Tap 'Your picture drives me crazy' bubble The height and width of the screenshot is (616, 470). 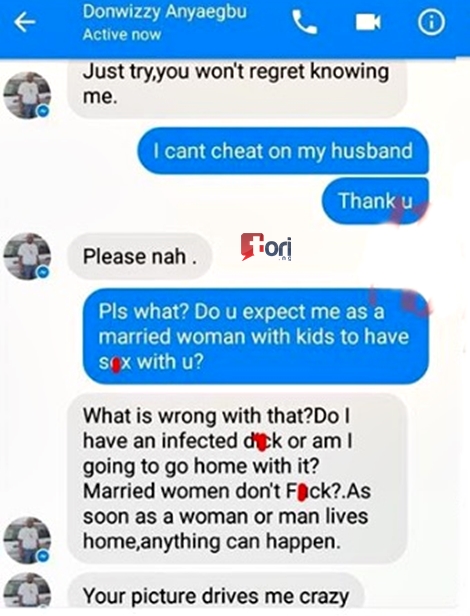pos(216,591)
